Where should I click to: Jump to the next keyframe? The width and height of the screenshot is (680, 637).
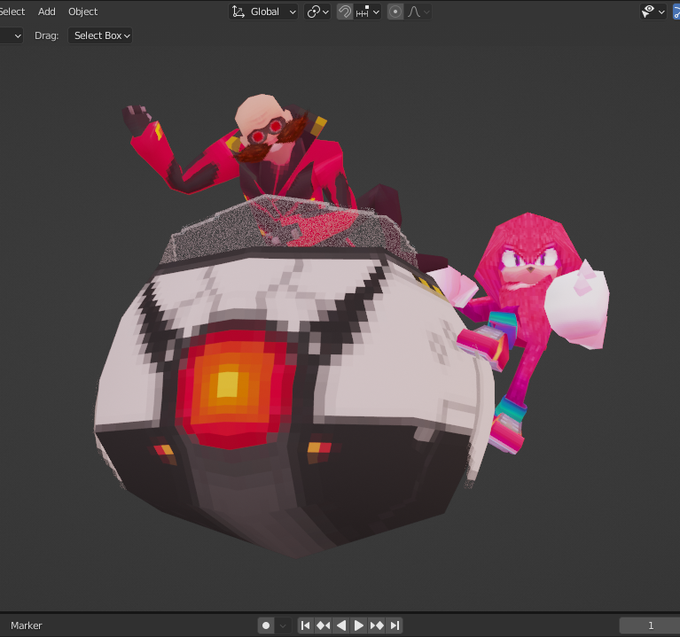coord(377,625)
